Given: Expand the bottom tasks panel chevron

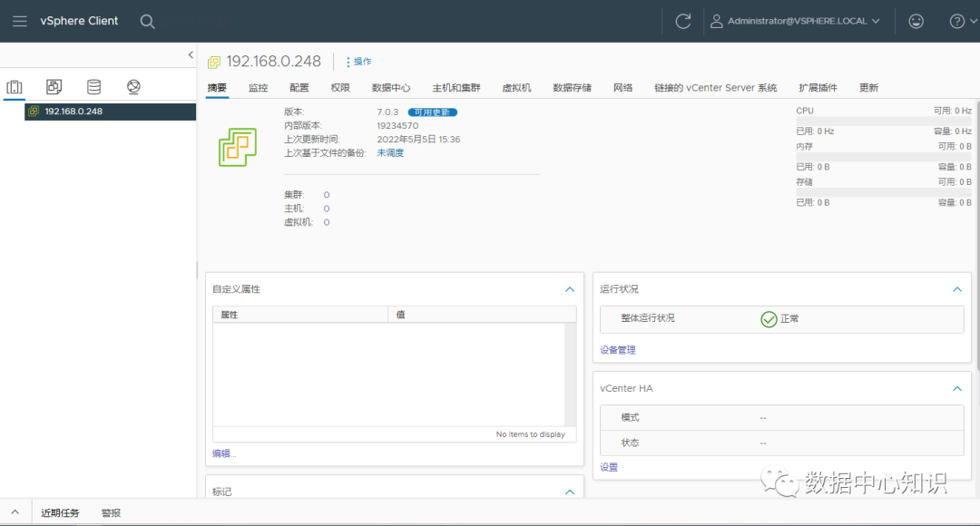Looking at the screenshot, I should pyautogui.click(x=15, y=512).
